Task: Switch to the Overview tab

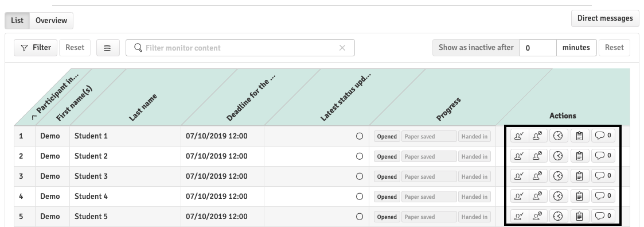Action: (x=52, y=21)
